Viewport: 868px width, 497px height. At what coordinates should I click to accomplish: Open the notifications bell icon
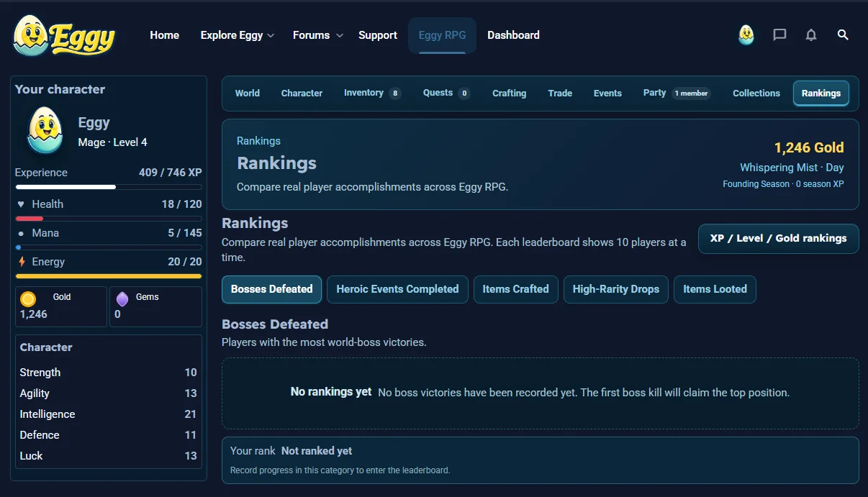click(811, 35)
